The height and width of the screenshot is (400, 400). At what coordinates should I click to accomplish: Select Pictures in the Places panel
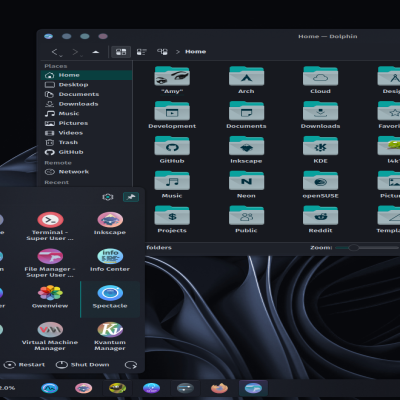point(86,123)
